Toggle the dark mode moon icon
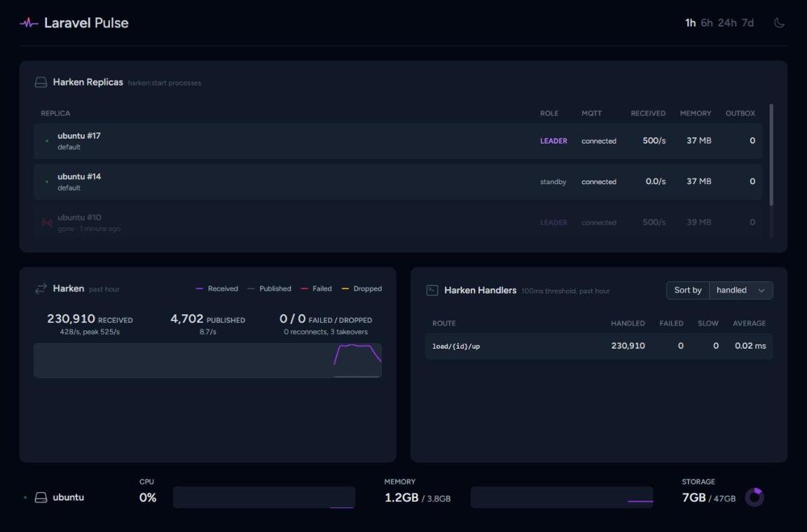This screenshot has height=532, width=807. pyautogui.click(x=779, y=22)
